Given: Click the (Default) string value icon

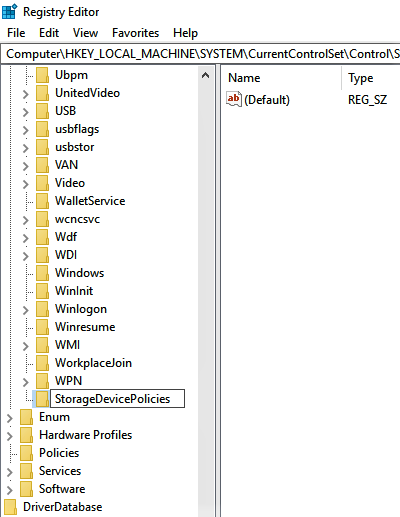Looking at the screenshot, I should point(234,99).
